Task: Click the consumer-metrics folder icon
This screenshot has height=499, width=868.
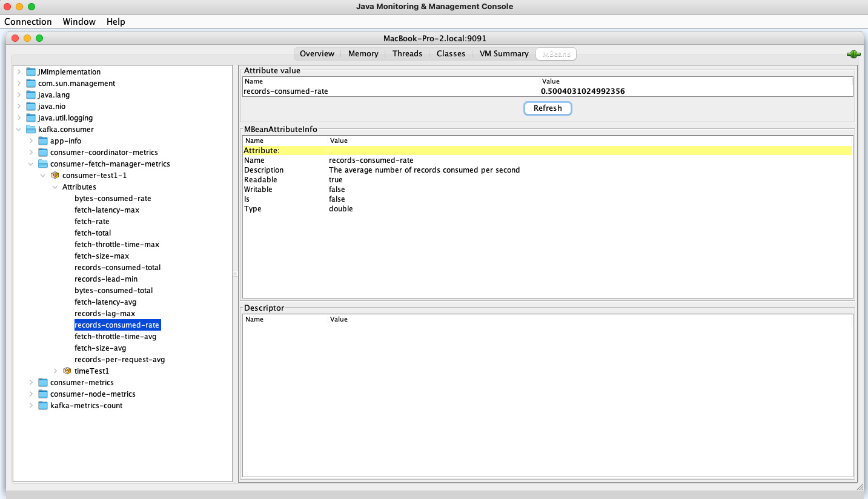Action: click(42, 382)
